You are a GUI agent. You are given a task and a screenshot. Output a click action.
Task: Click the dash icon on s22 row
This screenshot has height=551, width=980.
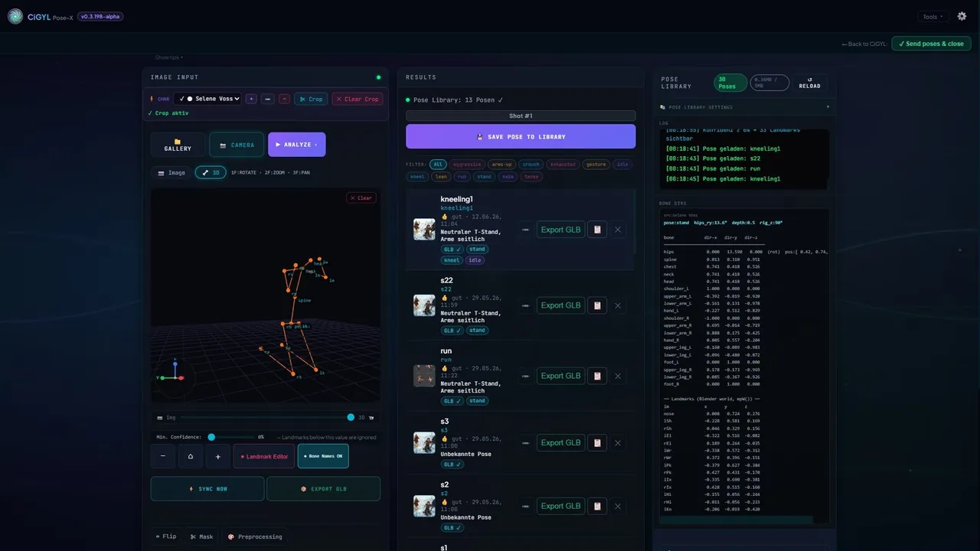525,305
